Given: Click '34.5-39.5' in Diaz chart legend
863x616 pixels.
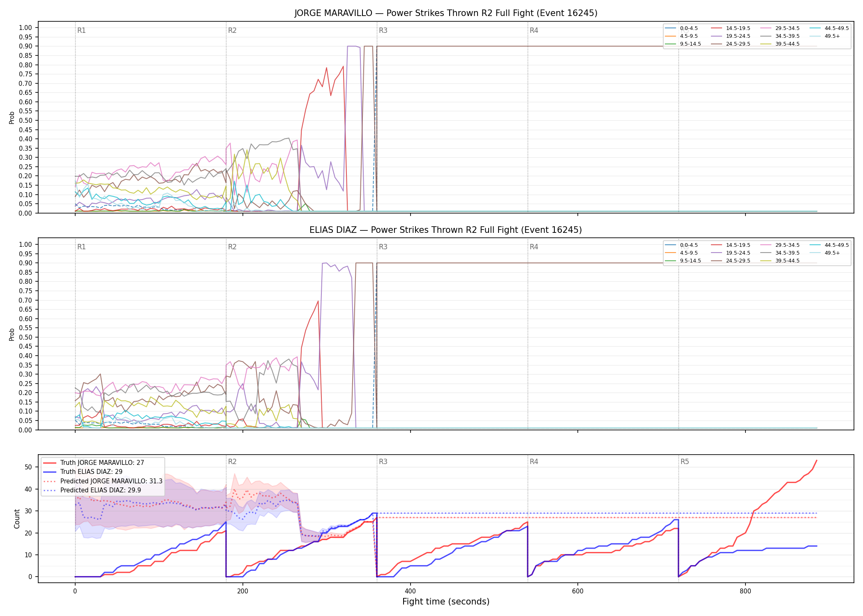Looking at the screenshot, I should [787, 253].
